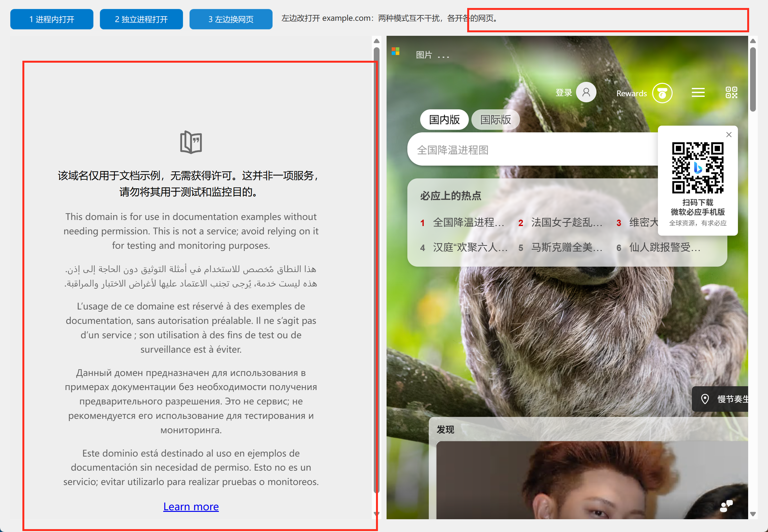Click the QR code grid icon
The height and width of the screenshot is (532, 768).
pyautogui.click(x=731, y=92)
